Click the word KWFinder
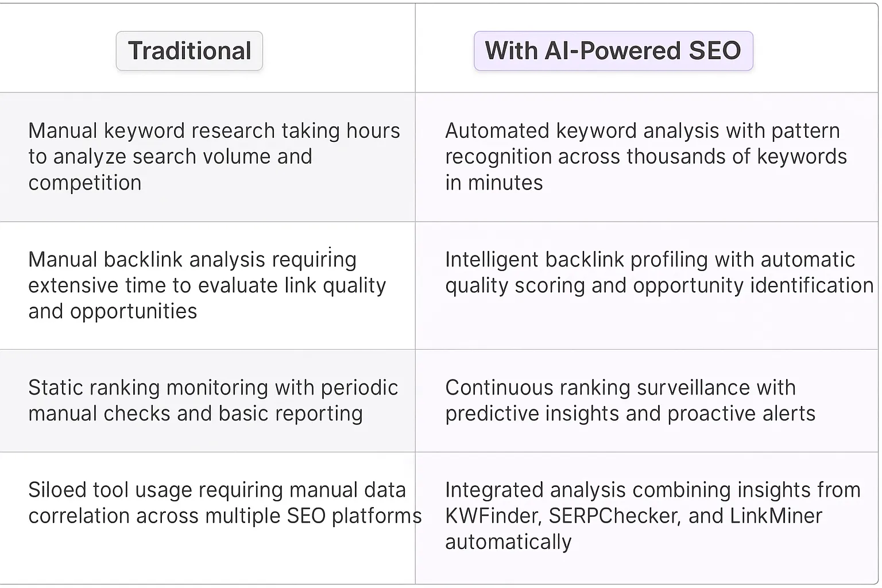The width and height of the screenshot is (882, 588). coord(493,516)
